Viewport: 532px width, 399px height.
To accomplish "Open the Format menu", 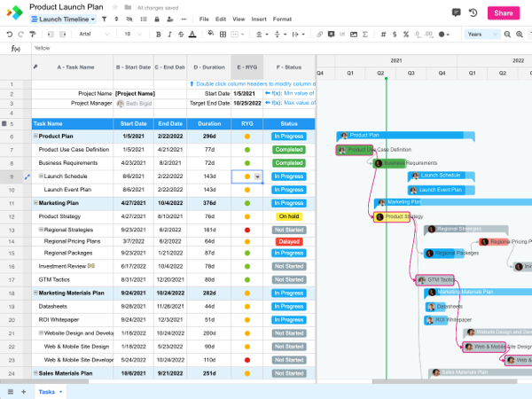I will [x=282, y=19].
